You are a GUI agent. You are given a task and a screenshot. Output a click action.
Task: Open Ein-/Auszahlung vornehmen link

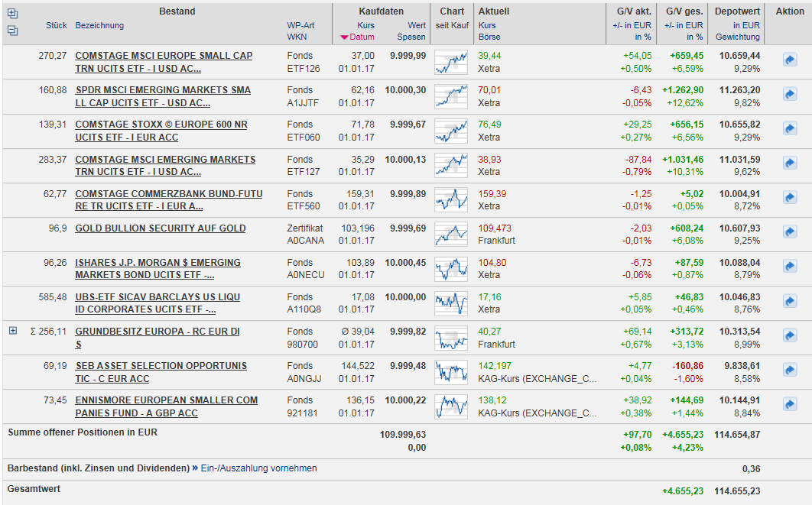[258, 468]
